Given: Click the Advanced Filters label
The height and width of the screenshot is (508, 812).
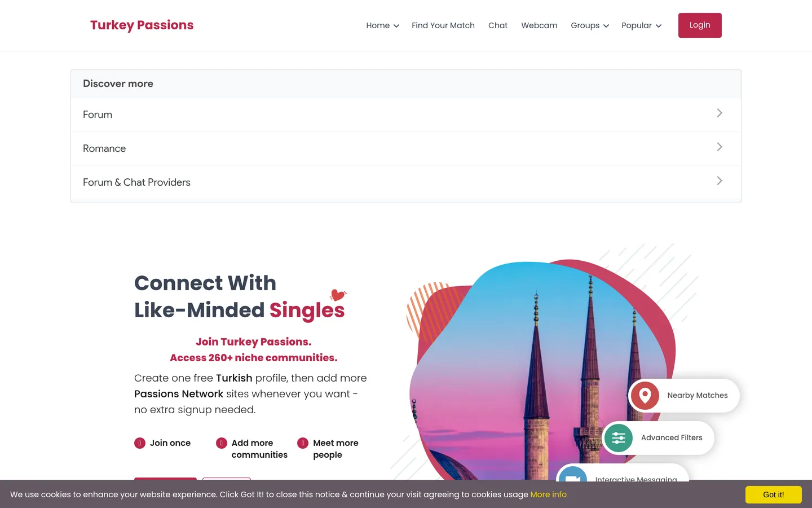Looking at the screenshot, I should click(x=672, y=437).
